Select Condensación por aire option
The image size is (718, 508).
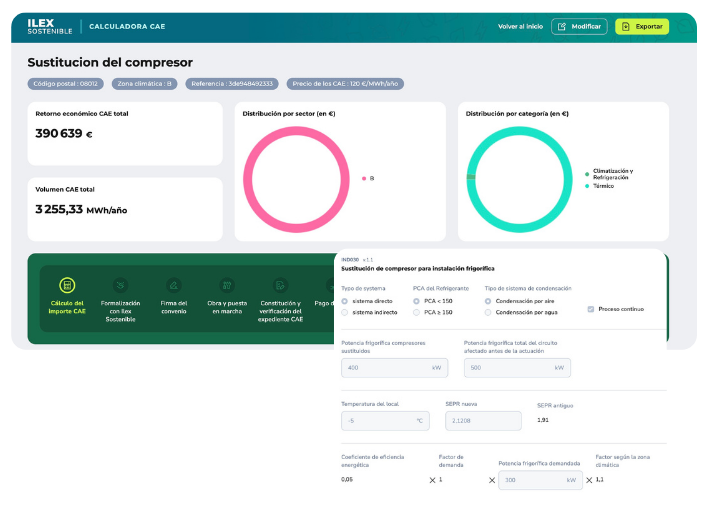(x=488, y=300)
